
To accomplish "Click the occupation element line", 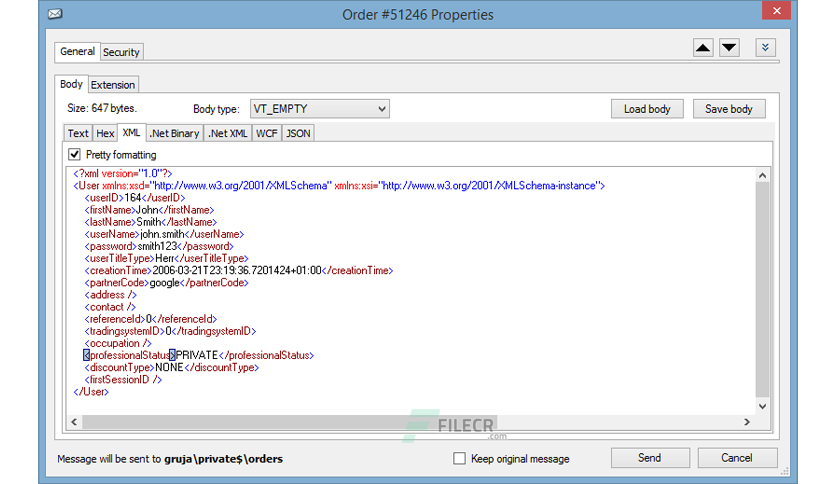I will point(118,344).
